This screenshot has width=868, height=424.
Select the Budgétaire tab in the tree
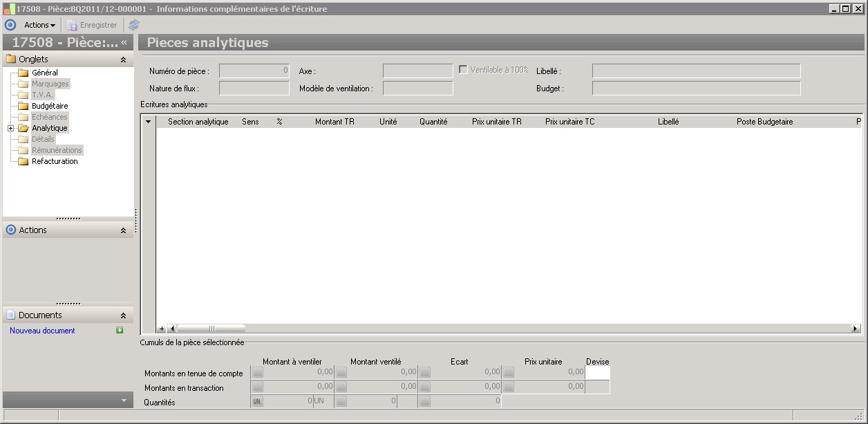50,106
